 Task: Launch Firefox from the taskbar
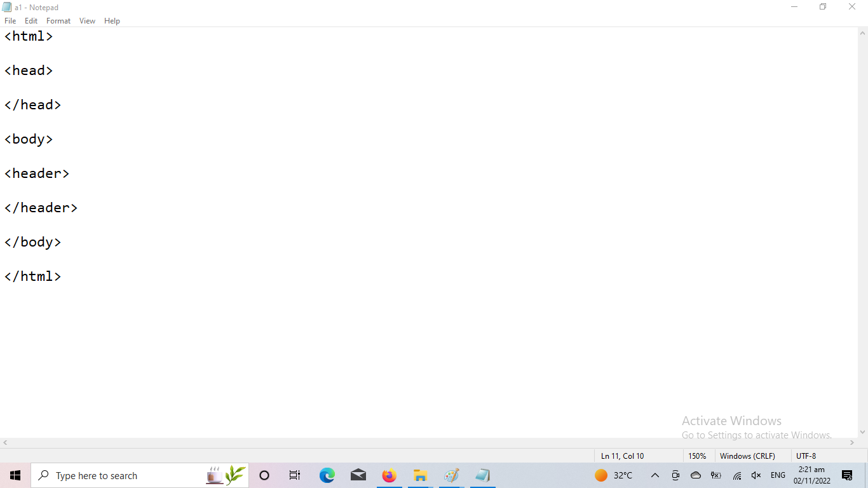point(389,475)
